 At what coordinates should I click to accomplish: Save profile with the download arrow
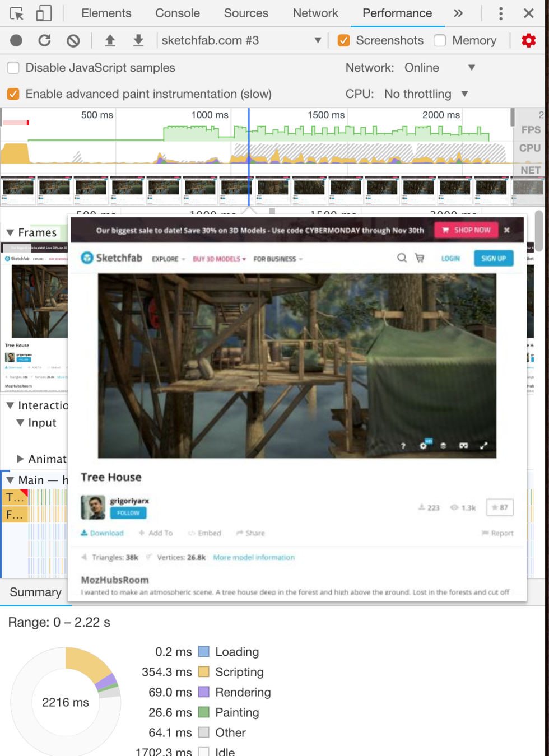click(x=138, y=40)
